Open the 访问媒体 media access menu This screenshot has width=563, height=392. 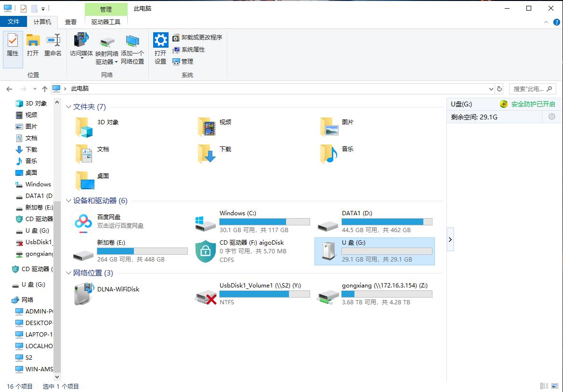[x=81, y=46]
